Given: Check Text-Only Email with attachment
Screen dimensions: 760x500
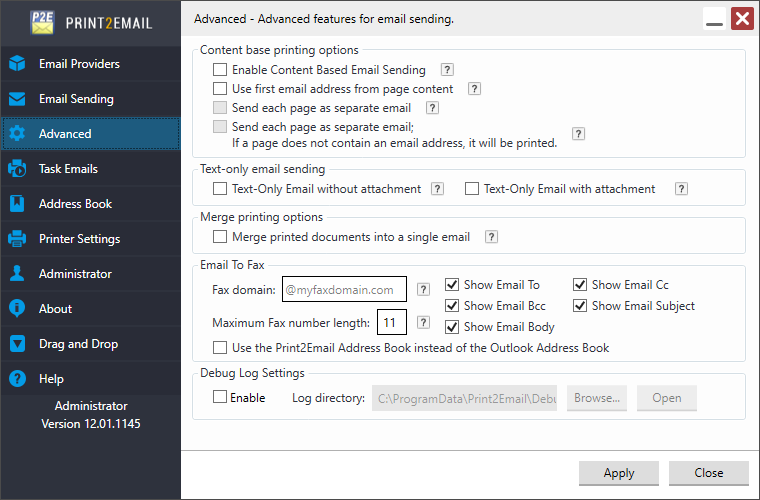Looking at the screenshot, I should tap(472, 188).
